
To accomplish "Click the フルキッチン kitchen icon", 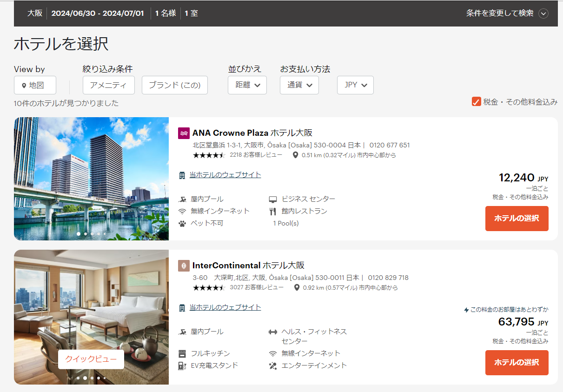I will tap(182, 353).
